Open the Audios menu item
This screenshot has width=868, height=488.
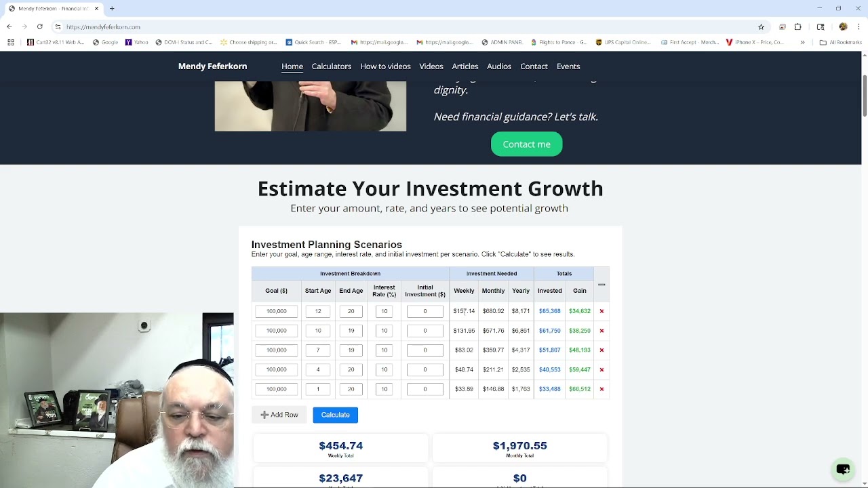(x=499, y=66)
